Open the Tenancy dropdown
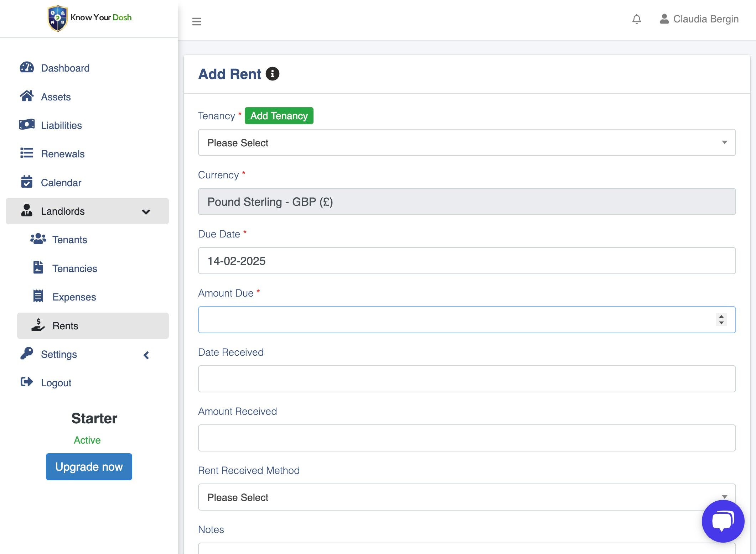The height and width of the screenshot is (554, 756). (467, 142)
